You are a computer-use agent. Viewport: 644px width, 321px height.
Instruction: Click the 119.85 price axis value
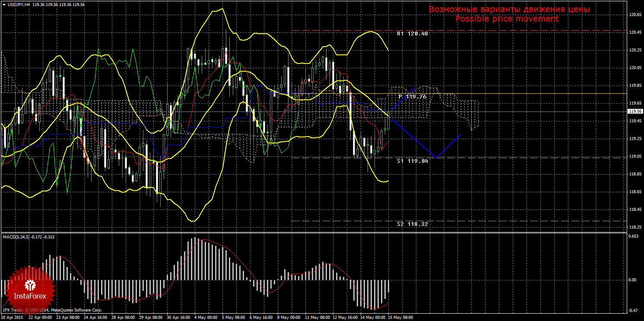634,86
